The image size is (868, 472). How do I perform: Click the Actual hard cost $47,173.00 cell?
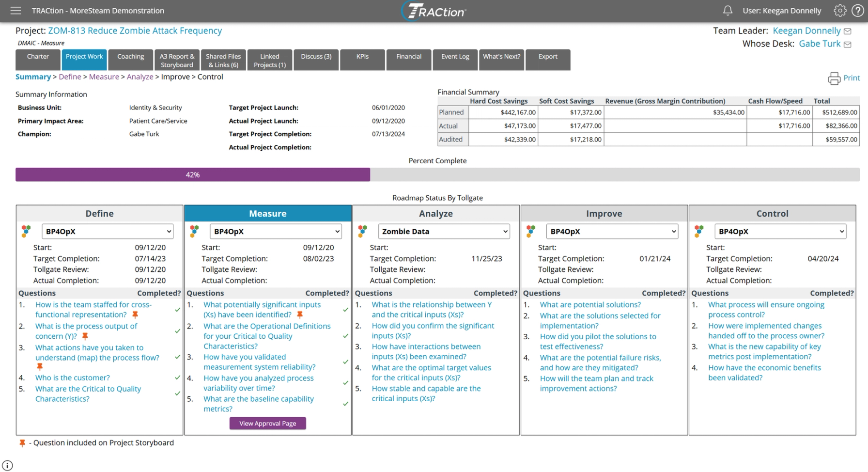tap(503, 126)
